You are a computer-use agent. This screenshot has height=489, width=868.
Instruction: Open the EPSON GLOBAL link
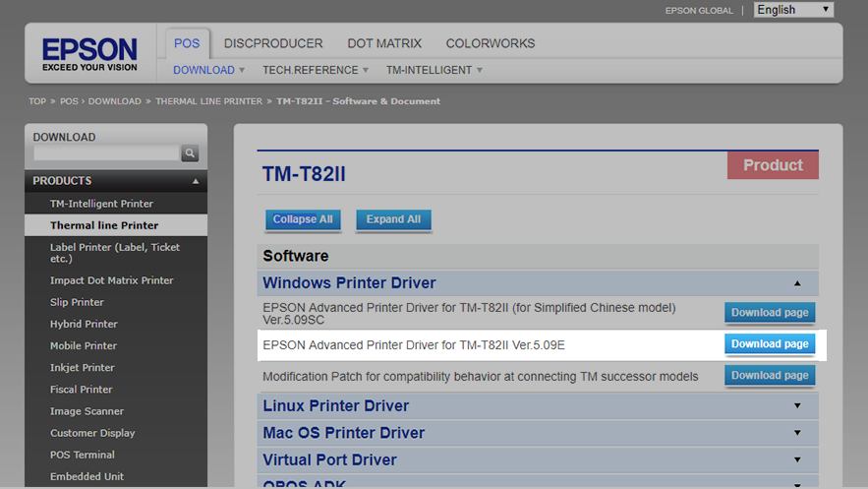[699, 11]
